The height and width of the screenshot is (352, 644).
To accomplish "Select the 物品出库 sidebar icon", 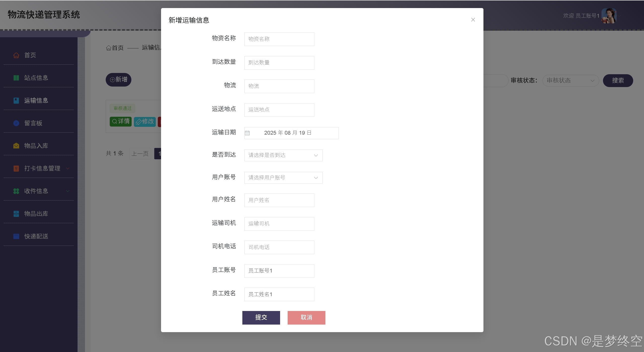I will [16, 214].
